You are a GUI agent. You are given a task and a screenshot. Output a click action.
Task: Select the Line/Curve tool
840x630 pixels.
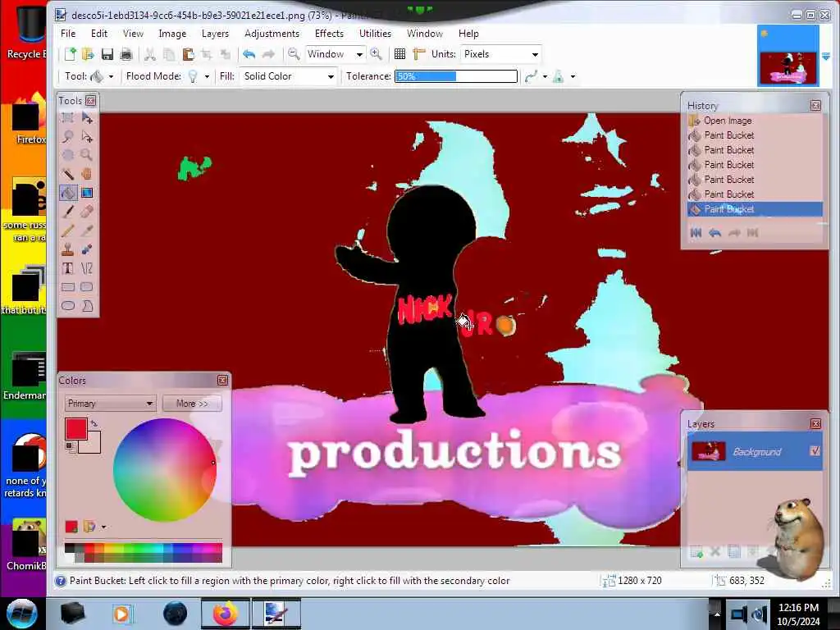point(87,268)
